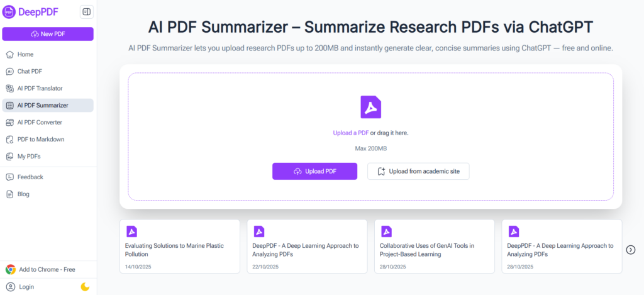Screen dimensions: 644x295
Task: Click the purple Upload PDF button
Action: click(314, 171)
